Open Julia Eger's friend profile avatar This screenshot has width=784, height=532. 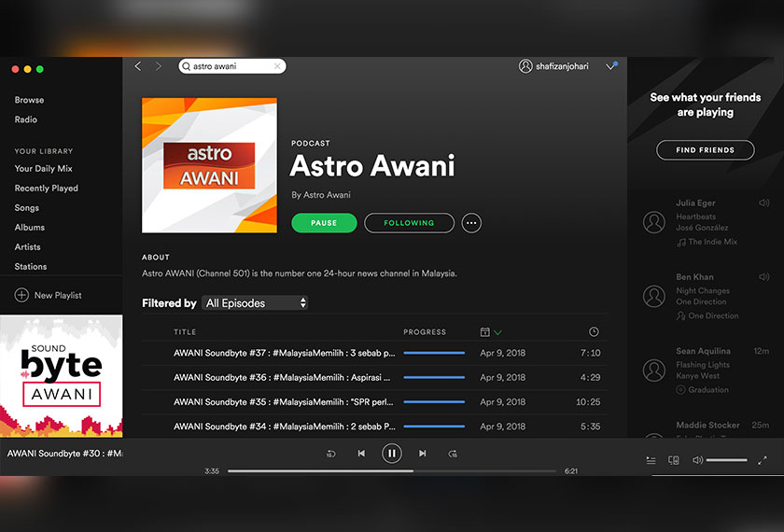coord(654,222)
